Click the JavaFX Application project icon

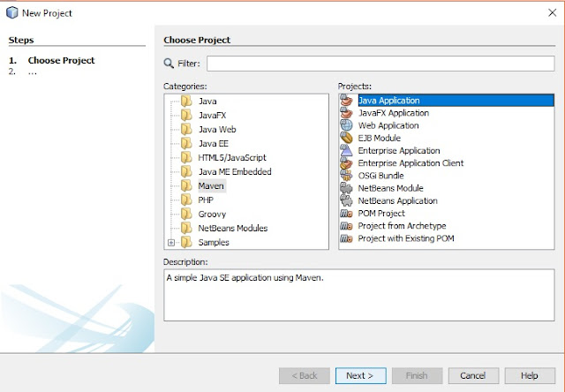346,113
